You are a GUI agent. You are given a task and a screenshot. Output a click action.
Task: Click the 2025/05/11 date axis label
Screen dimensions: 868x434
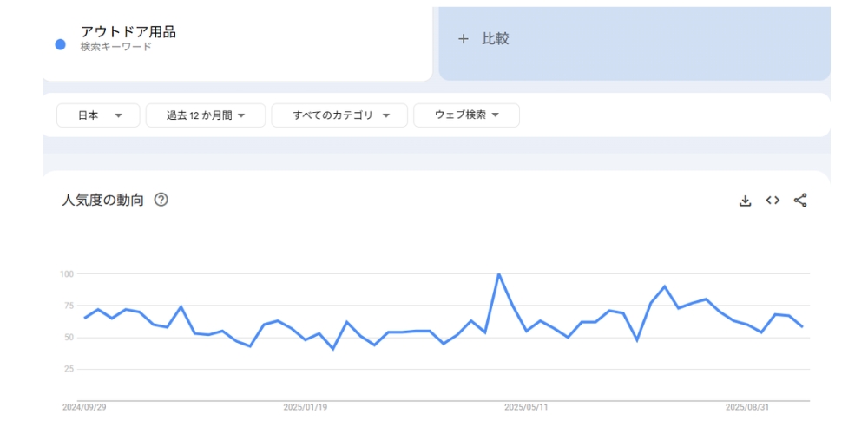pos(527,406)
